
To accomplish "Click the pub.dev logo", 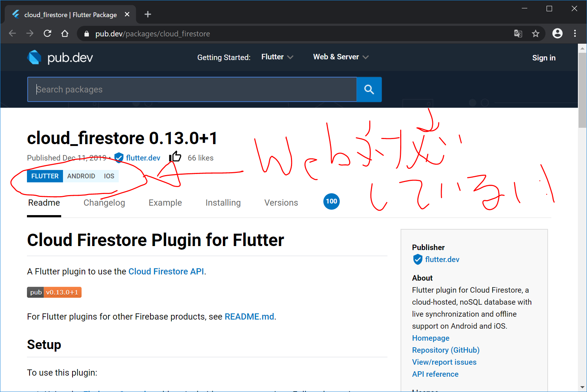I will 60,58.
